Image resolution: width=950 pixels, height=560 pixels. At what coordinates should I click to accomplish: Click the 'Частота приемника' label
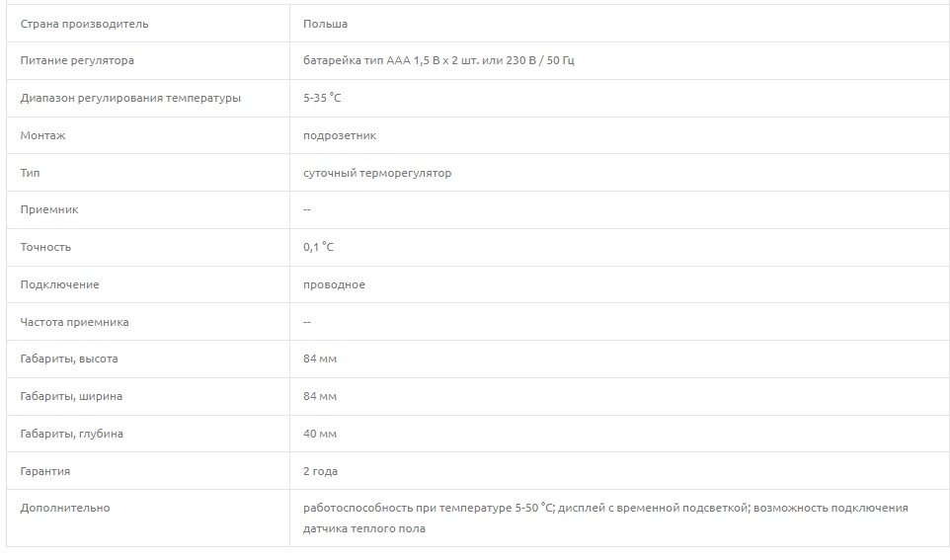click(74, 323)
